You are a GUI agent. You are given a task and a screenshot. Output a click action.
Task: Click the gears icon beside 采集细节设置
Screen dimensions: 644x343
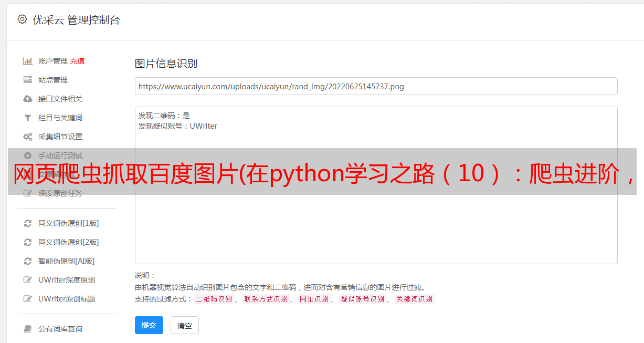click(x=28, y=137)
